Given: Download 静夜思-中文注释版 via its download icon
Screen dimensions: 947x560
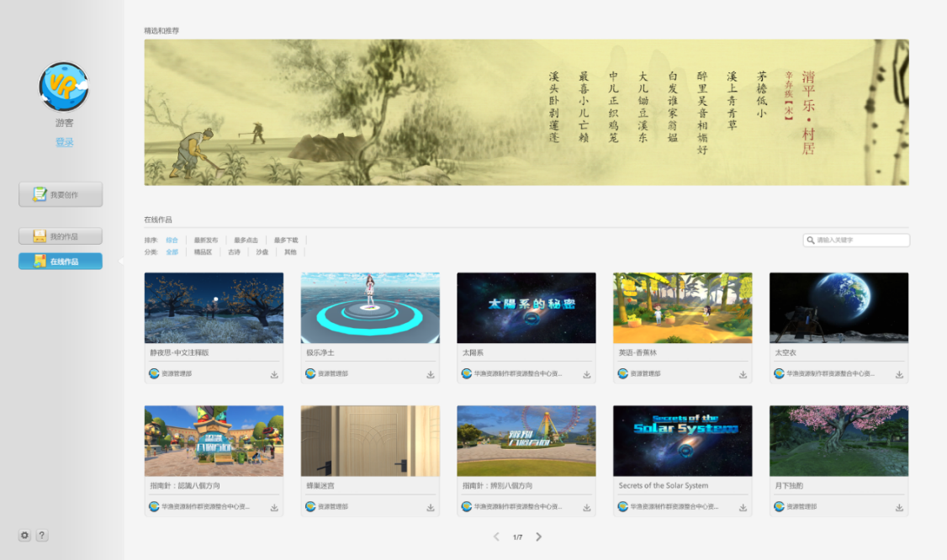Looking at the screenshot, I should [x=274, y=374].
